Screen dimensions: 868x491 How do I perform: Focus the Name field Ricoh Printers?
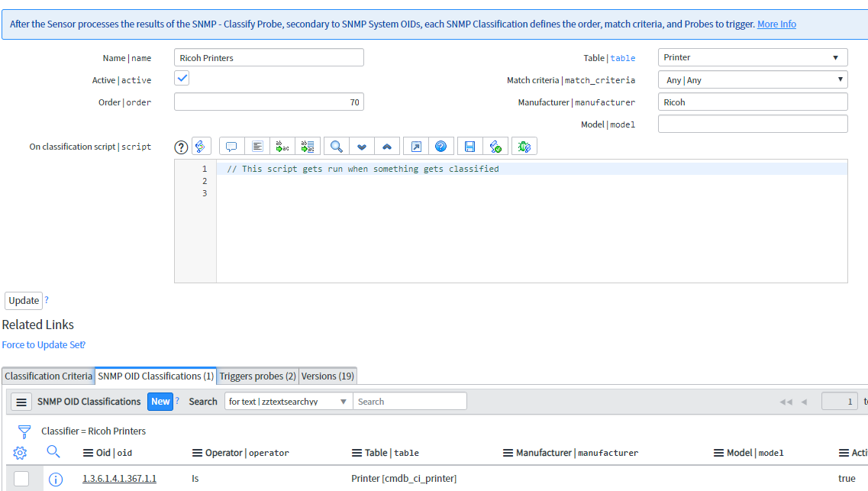click(269, 57)
